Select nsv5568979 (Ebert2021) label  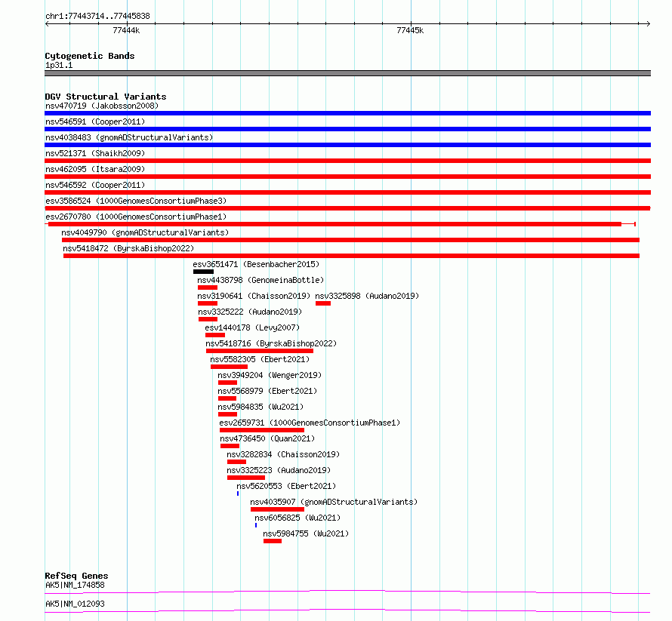coord(267,391)
